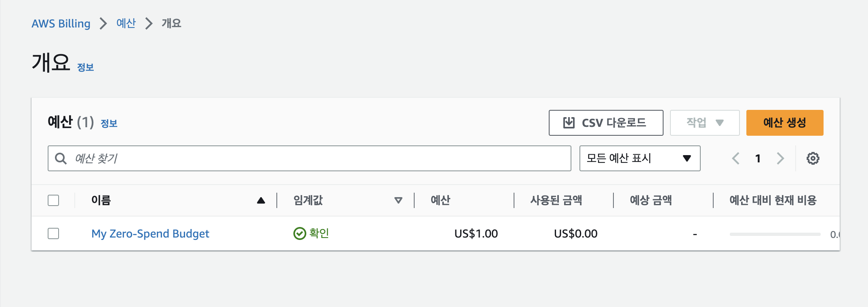The image size is (868, 307).
Task: Click the 예산 생성 button
Action: [784, 123]
